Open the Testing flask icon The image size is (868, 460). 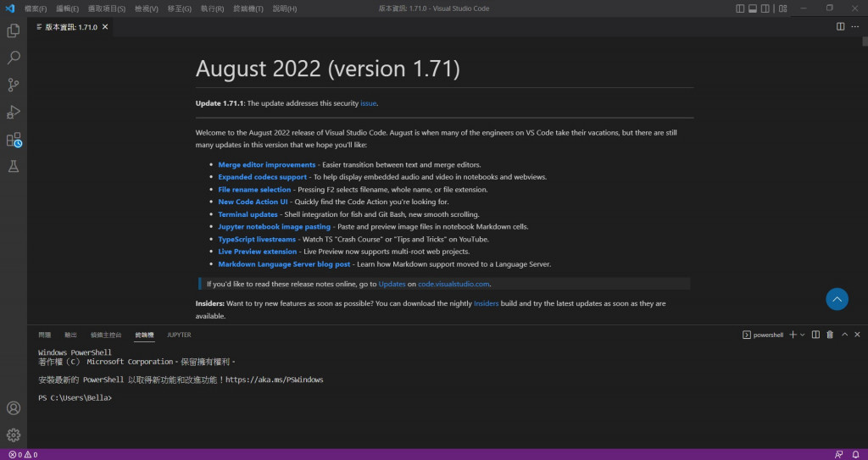tap(14, 166)
